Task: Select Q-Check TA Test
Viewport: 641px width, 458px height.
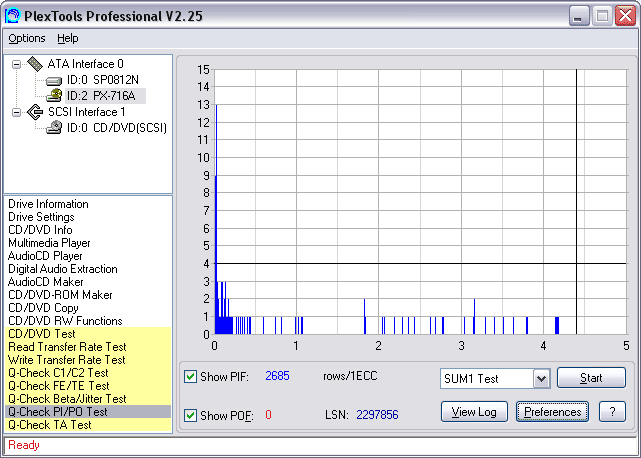Action: (x=88, y=425)
